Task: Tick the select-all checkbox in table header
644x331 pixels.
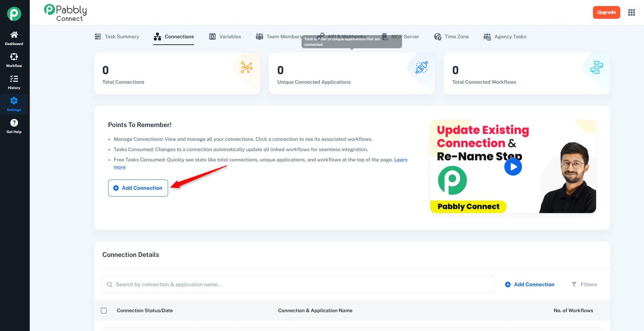Action: [x=104, y=310]
